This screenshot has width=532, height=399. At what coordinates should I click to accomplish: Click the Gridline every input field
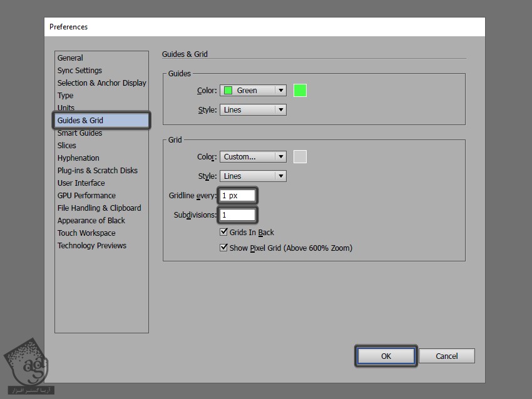click(x=237, y=196)
